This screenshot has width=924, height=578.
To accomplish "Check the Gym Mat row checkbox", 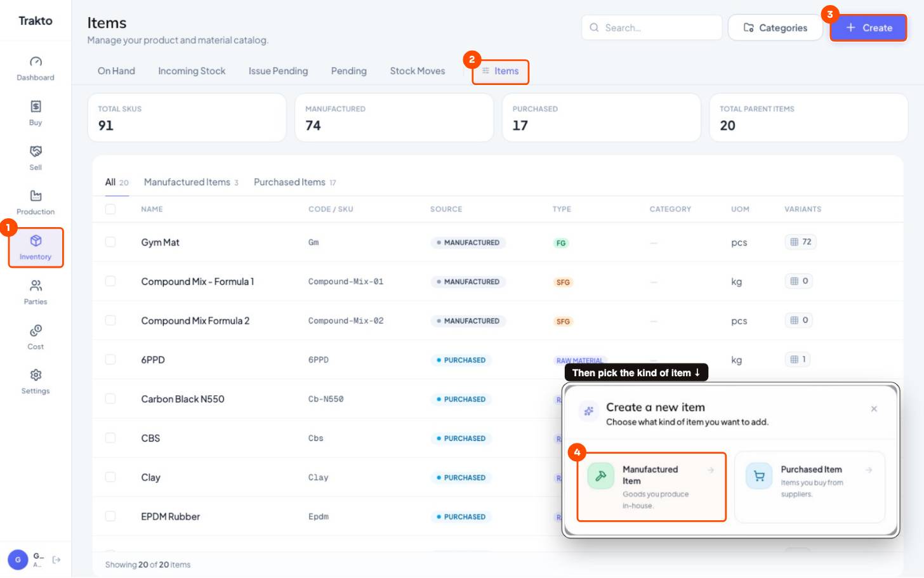I will [x=110, y=242].
